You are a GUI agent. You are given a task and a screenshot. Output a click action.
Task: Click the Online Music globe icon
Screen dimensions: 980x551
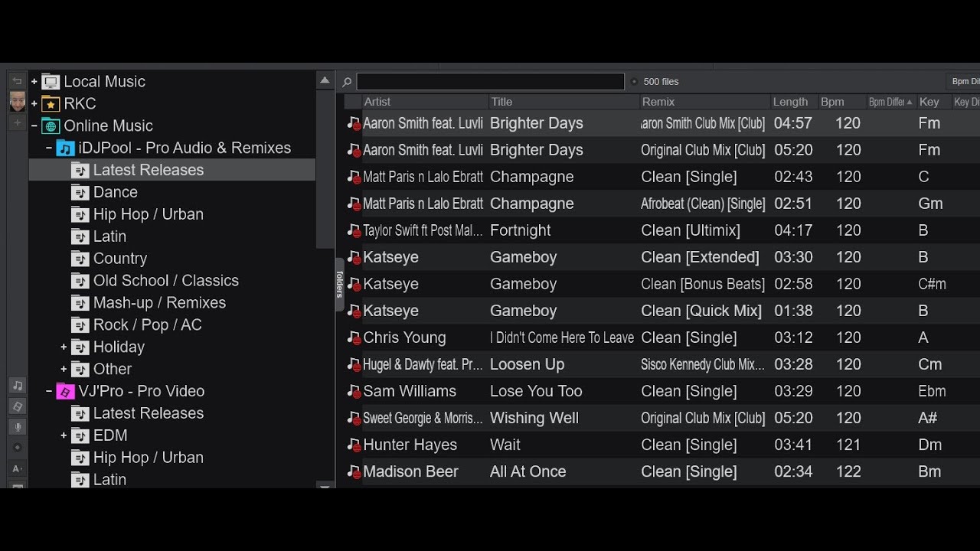[51, 126]
